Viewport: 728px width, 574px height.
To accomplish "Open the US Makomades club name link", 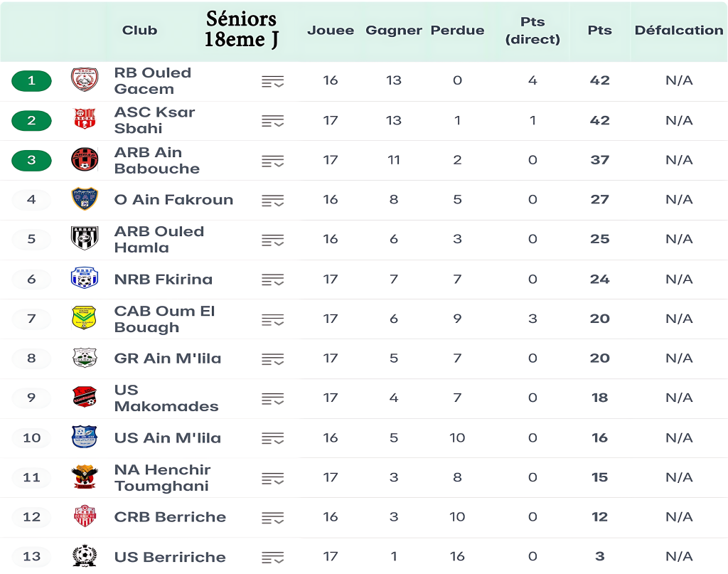I will (166, 398).
